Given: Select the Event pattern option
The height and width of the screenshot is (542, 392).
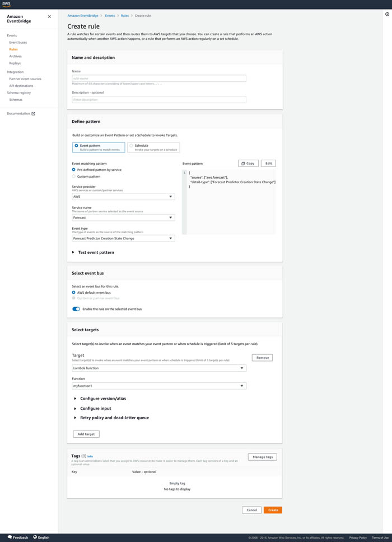Looking at the screenshot, I should click(99, 147).
